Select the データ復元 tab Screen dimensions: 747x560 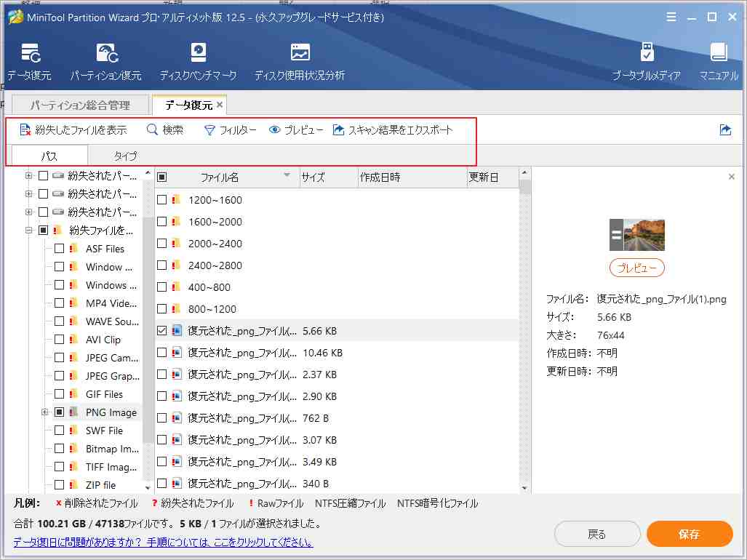(x=188, y=105)
